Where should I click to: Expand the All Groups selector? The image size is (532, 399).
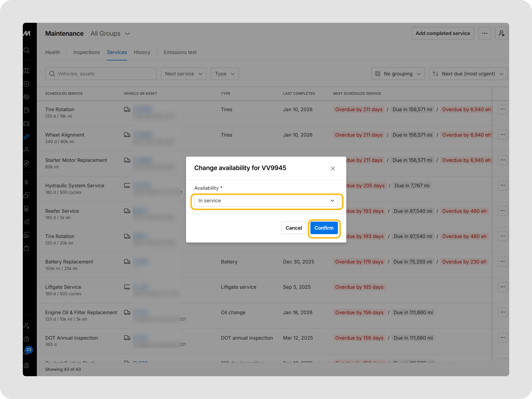110,33
